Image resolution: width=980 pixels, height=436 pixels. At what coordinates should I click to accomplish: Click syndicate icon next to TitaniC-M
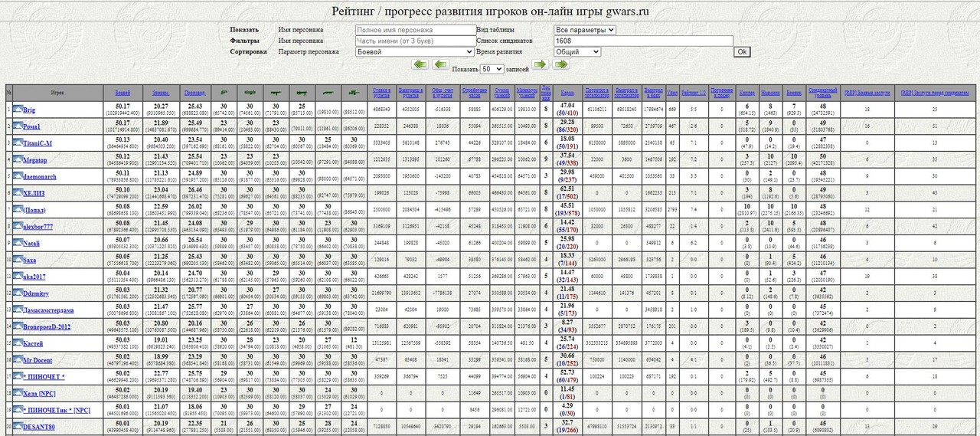pos(18,143)
